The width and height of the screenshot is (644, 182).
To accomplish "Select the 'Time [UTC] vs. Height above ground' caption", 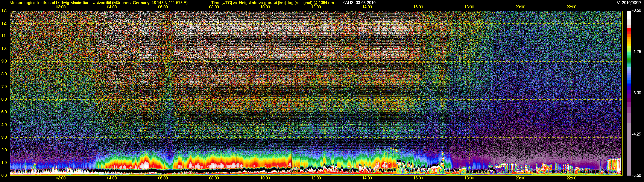I will click(272, 3).
